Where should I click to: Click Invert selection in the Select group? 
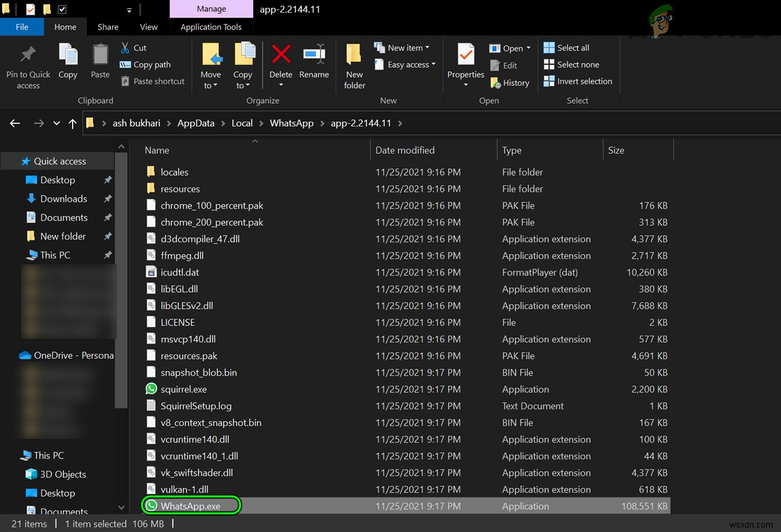[x=578, y=81]
